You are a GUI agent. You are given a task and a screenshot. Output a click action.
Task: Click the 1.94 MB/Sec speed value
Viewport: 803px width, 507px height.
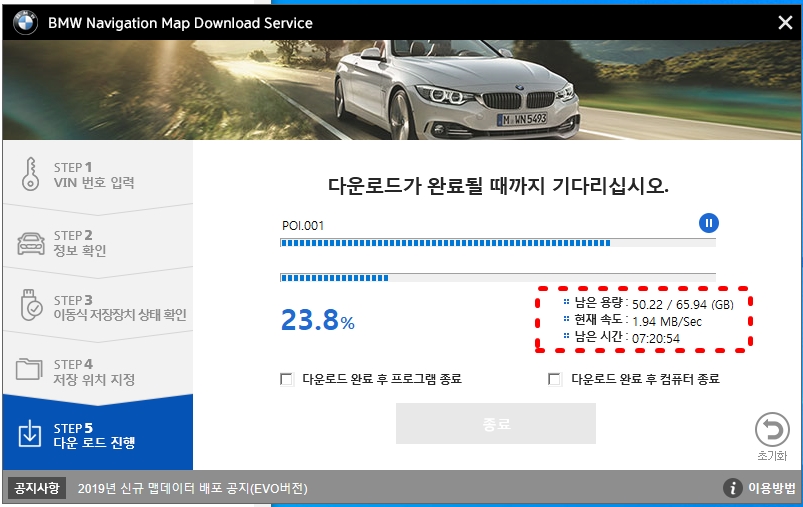[667, 322]
